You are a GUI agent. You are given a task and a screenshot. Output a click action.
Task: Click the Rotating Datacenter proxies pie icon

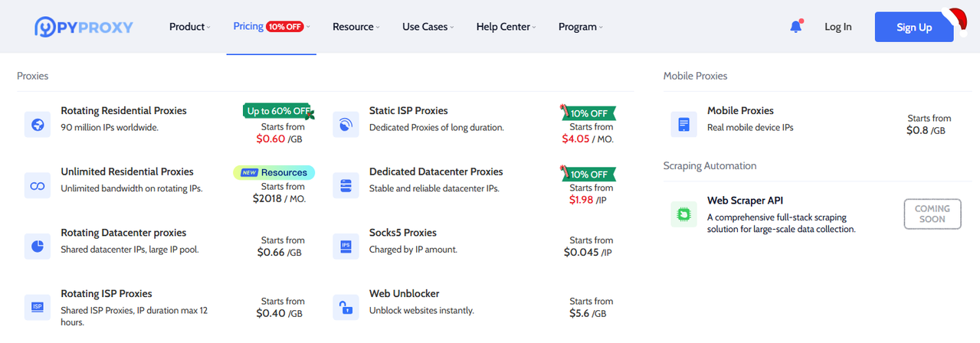click(38, 247)
